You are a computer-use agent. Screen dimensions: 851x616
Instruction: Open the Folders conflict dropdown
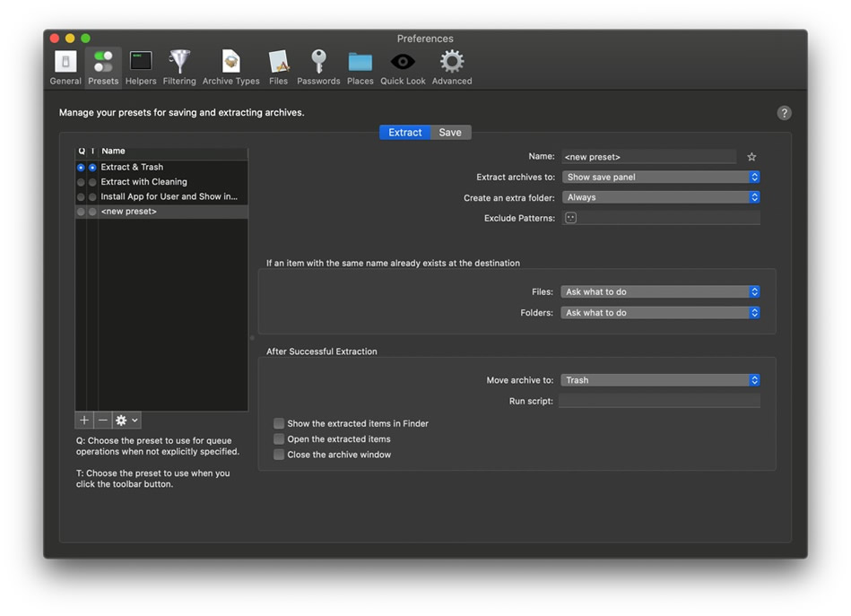pos(660,313)
